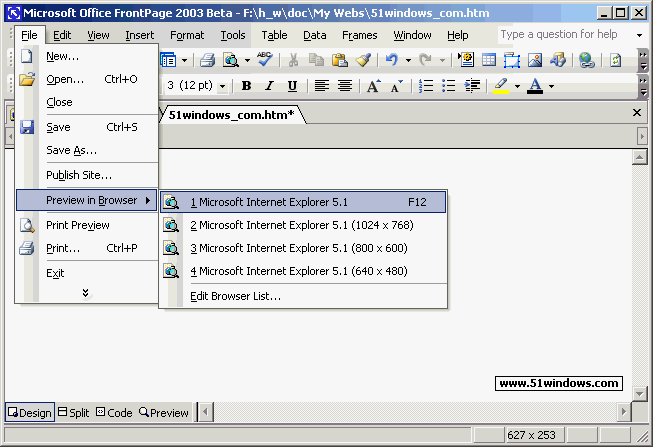The width and height of the screenshot is (653, 447).
Task: Click the Numbered list icon
Action: [425, 86]
